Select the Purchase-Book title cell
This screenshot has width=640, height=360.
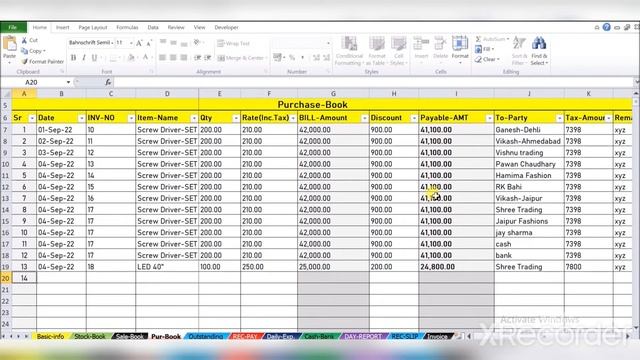point(313,104)
